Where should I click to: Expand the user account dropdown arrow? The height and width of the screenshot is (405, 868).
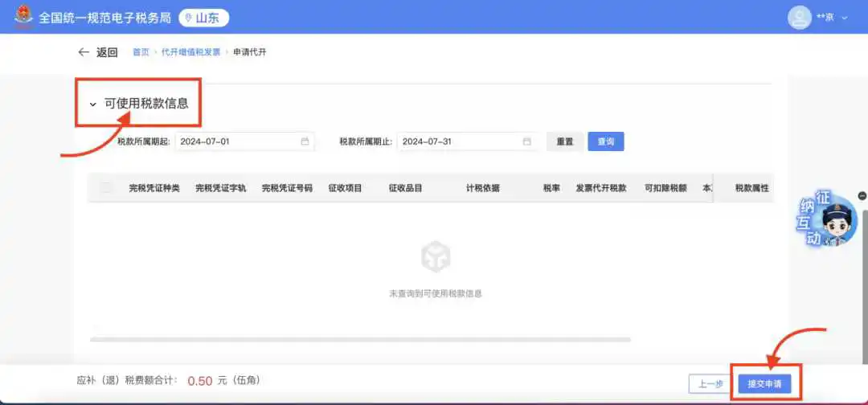pyautogui.click(x=845, y=18)
